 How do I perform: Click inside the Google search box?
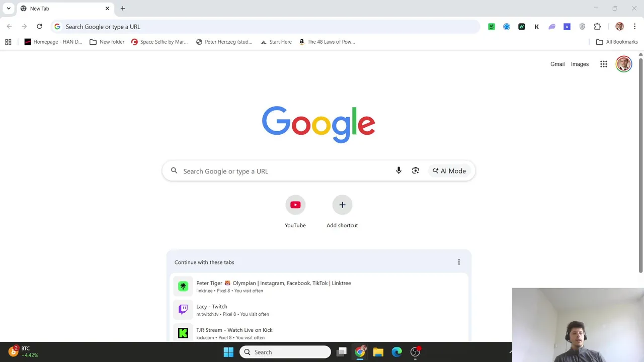pyautogui.click(x=318, y=171)
